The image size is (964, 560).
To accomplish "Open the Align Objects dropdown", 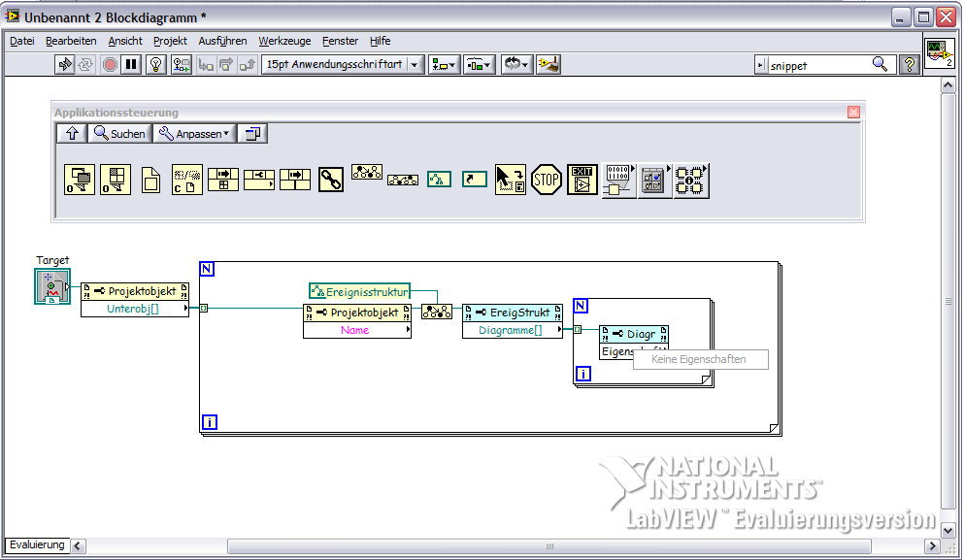I will tap(444, 65).
